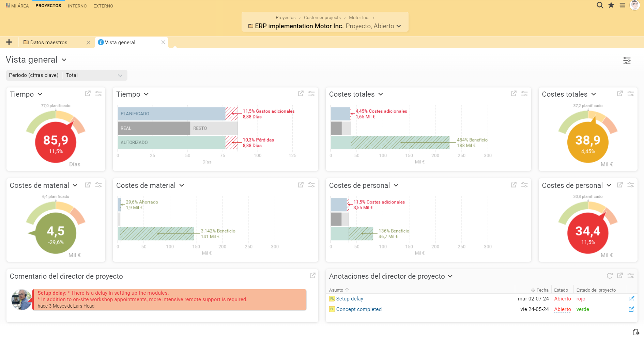Click the exit icon at bottom right
The width and height of the screenshot is (644, 344).
pyautogui.click(x=636, y=332)
